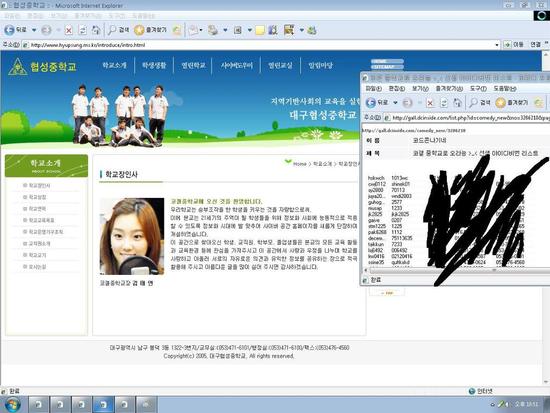550x413 pixels.
Task: Click Home icon in the popup browser toolbar
Action: click(457, 102)
